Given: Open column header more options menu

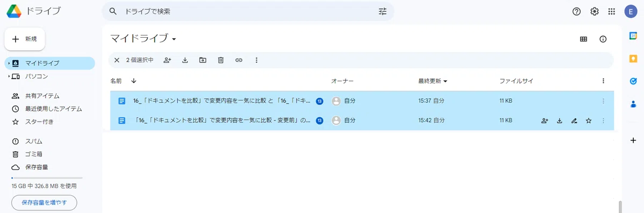Looking at the screenshot, I should click(603, 81).
